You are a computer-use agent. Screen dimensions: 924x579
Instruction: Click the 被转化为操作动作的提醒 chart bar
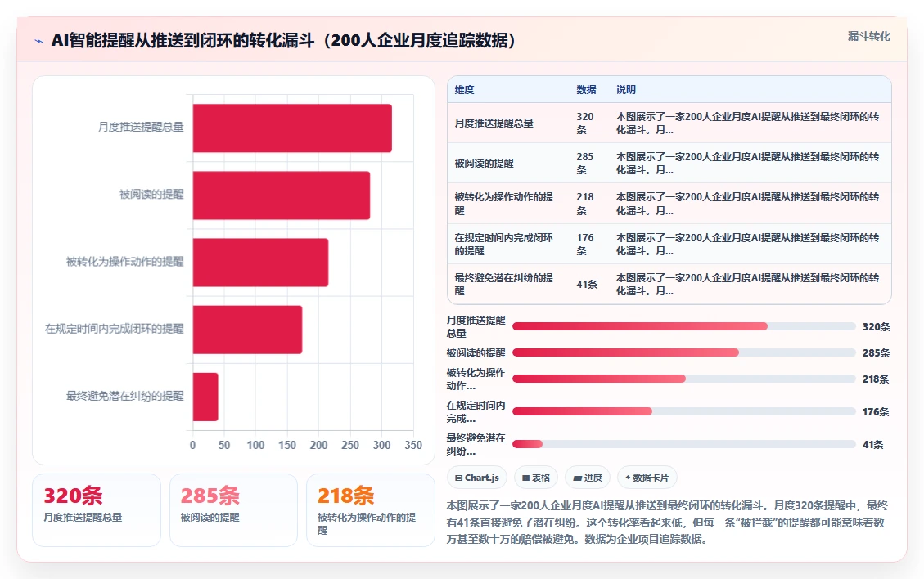coord(260,263)
